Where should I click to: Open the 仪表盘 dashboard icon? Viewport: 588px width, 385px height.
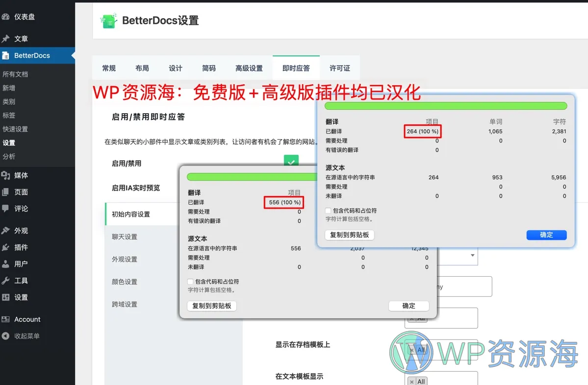point(5,17)
